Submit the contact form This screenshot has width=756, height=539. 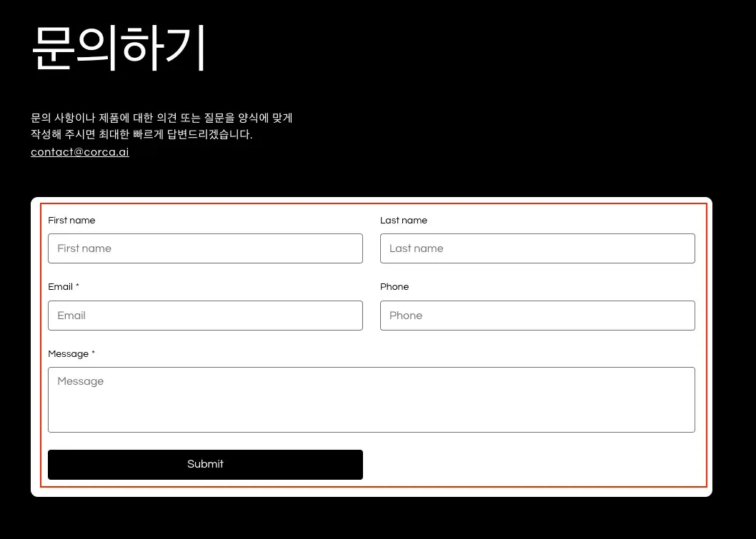coord(205,465)
